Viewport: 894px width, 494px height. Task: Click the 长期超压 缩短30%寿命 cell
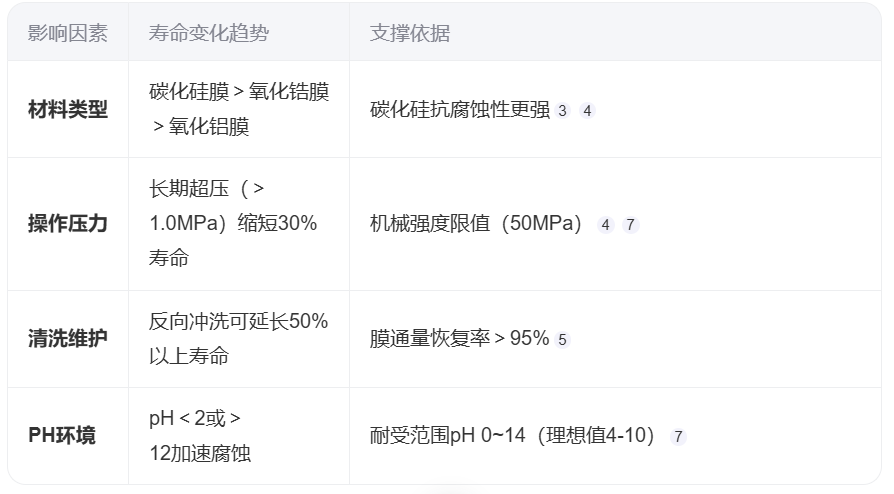click(233, 223)
